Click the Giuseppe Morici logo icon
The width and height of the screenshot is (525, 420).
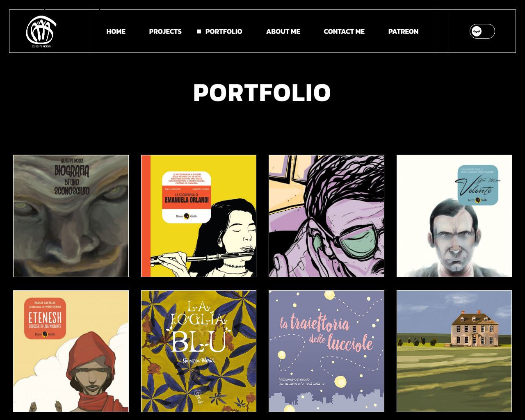(41, 31)
